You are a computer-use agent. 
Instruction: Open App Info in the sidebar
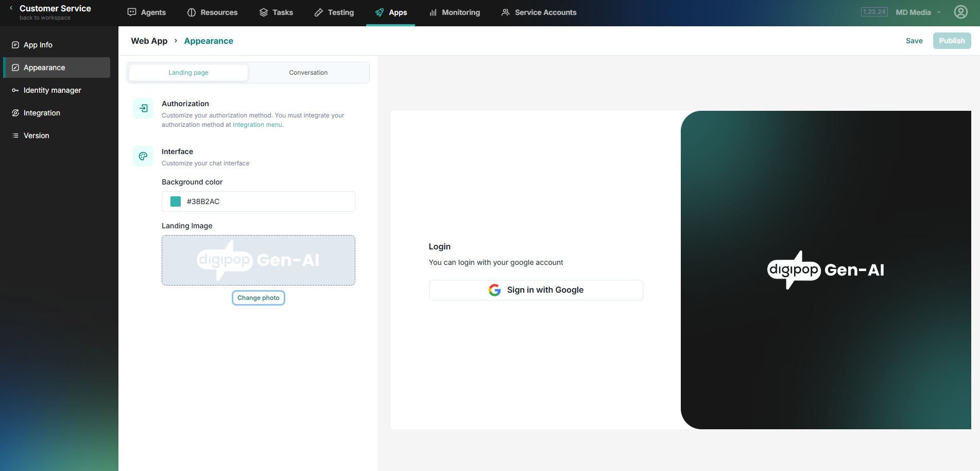[x=38, y=45]
